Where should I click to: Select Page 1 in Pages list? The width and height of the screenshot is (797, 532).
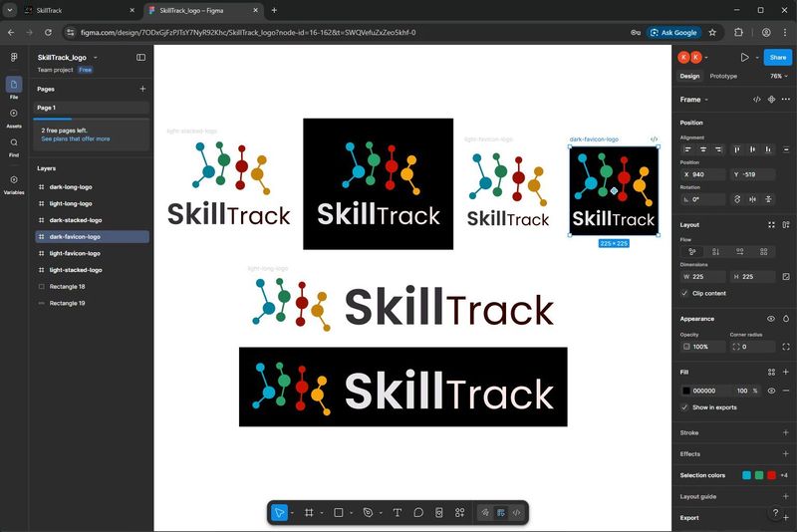[x=92, y=108]
